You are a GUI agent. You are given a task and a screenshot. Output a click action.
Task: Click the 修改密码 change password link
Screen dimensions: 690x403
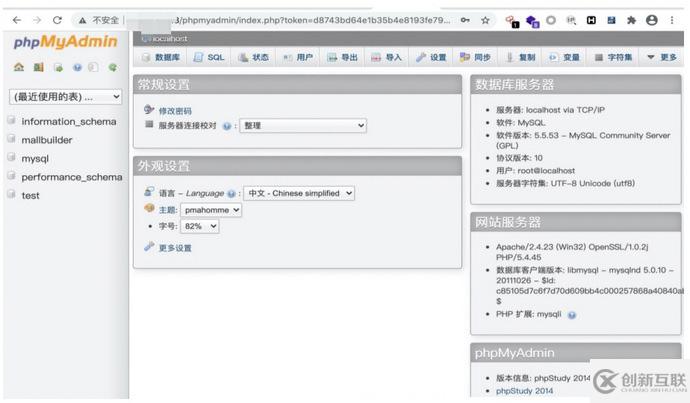coord(175,111)
